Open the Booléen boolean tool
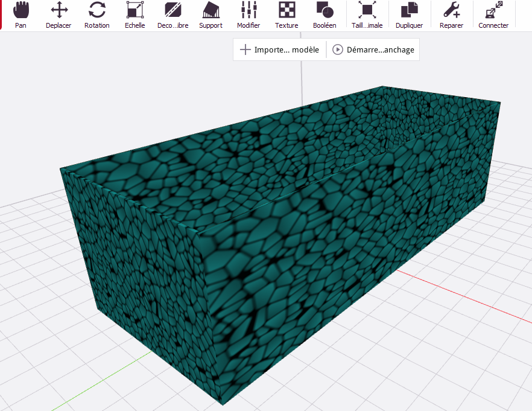Image resolution: width=532 pixels, height=411 pixels. [325, 15]
